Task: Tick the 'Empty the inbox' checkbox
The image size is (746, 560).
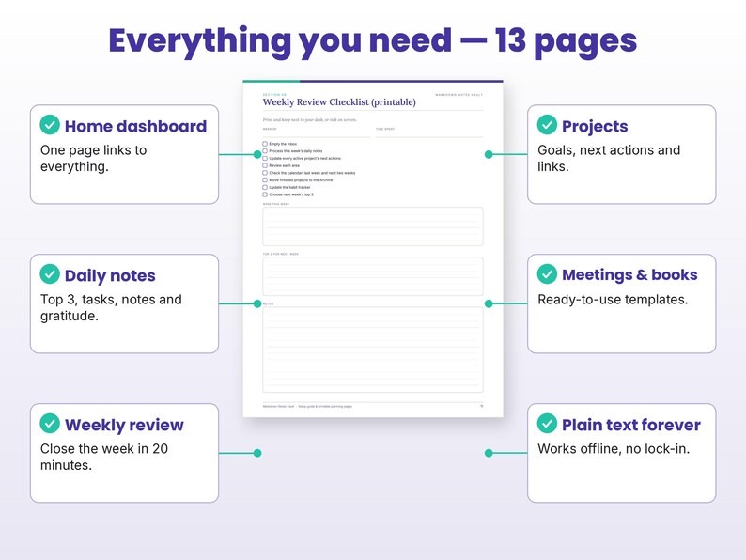Action: coord(265,144)
